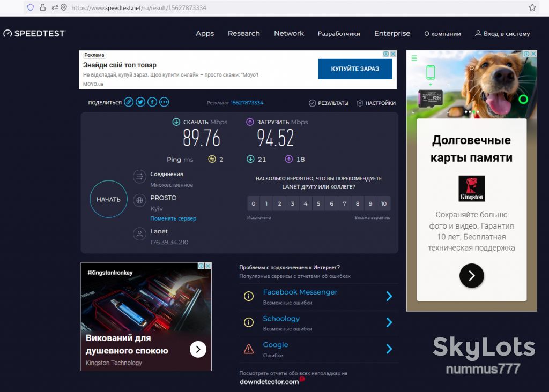Copy result link via share link icon
Image resolution: width=549 pixels, height=392 pixels.
coord(129,102)
